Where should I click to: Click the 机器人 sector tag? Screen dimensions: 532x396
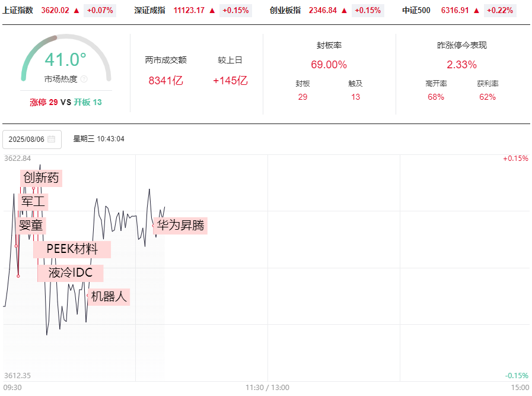(x=109, y=297)
